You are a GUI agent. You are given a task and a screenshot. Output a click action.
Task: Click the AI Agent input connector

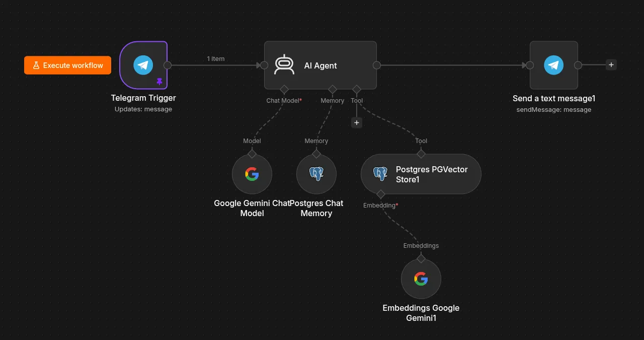pos(264,65)
